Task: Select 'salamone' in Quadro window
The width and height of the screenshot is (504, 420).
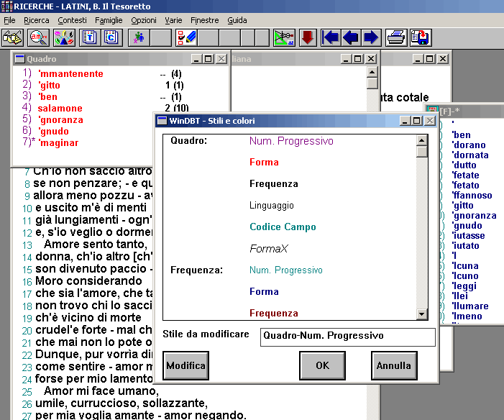Action: (x=60, y=109)
